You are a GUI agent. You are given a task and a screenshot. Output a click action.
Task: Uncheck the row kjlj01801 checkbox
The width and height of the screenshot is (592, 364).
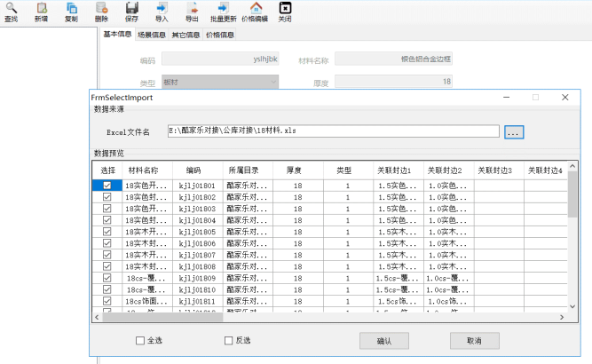107,186
